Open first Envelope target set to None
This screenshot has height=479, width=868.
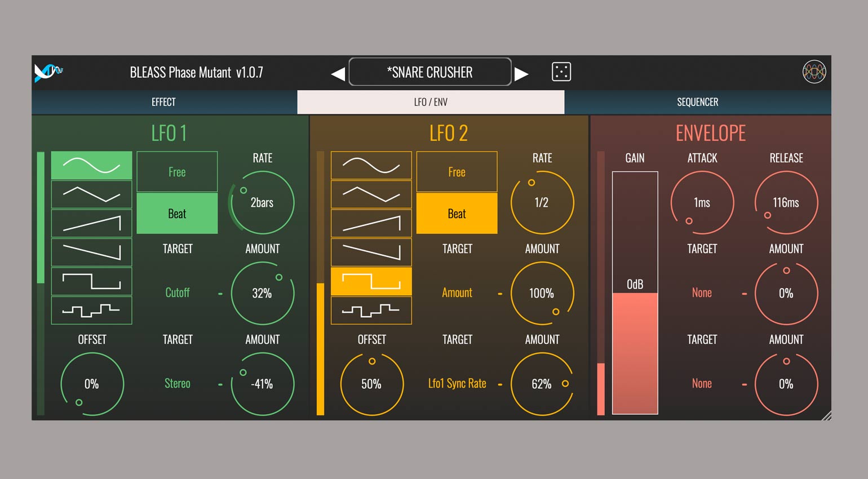702,292
